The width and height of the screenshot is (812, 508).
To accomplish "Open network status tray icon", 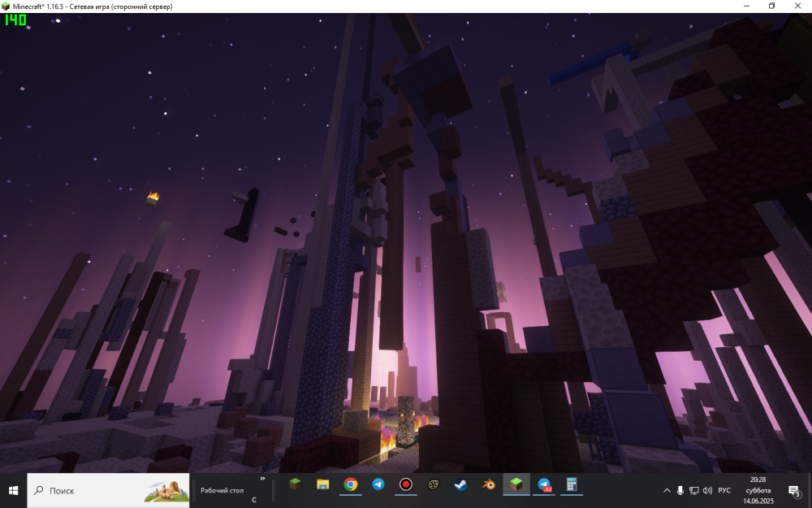I will click(694, 490).
